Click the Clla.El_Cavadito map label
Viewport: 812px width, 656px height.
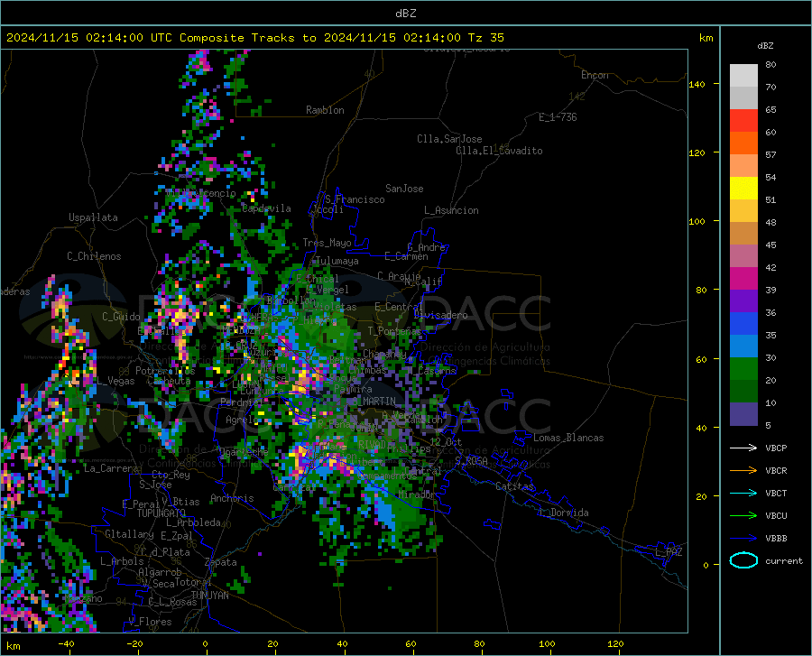499,151
